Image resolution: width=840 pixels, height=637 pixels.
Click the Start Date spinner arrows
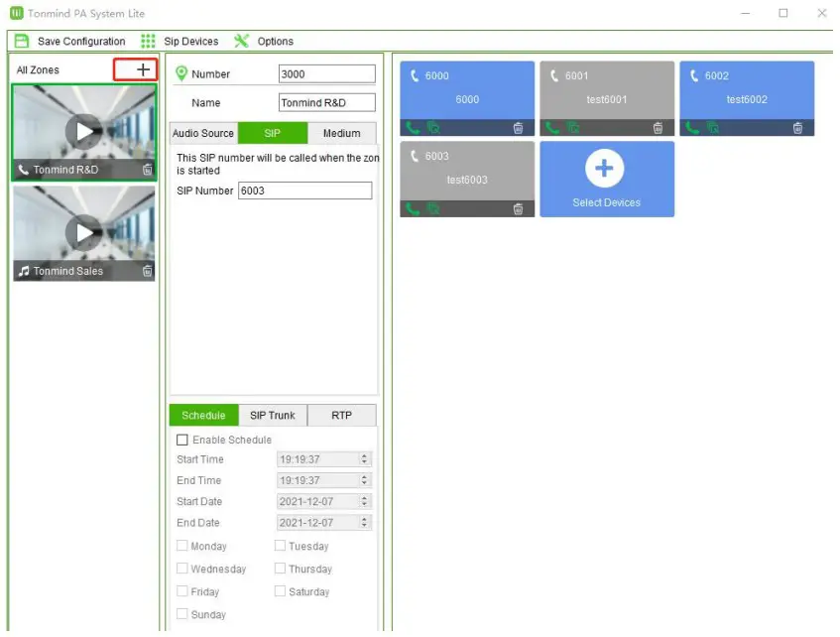[x=364, y=501]
